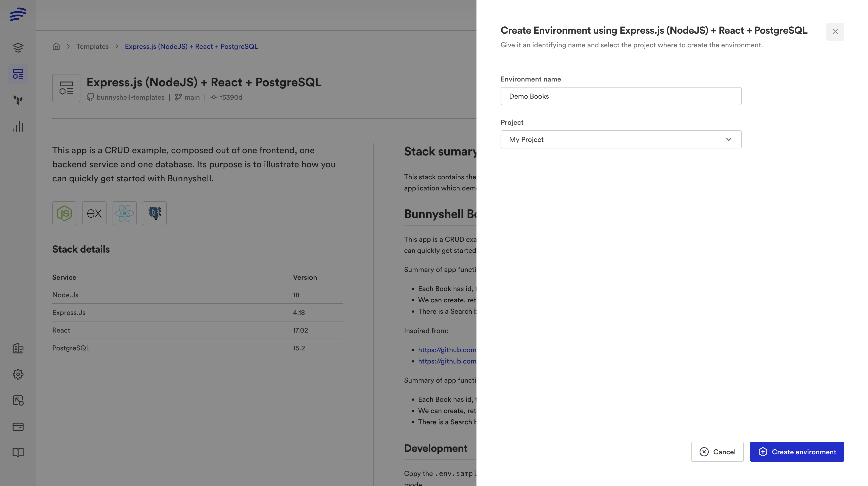The width and height of the screenshot is (868, 486).
Task: Open Settings gear icon in sidebar
Action: pyautogui.click(x=18, y=374)
